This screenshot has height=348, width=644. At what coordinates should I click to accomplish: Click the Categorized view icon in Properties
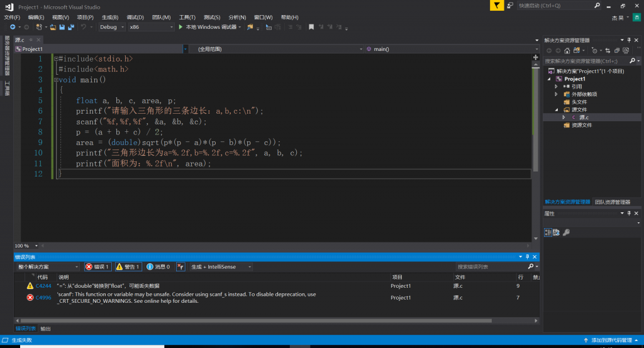[x=548, y=232]
